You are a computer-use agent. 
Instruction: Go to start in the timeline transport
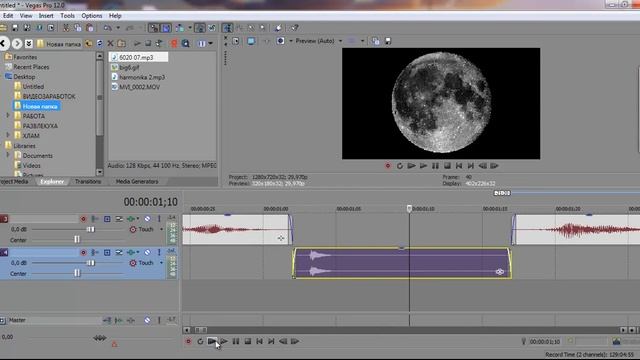259,341
